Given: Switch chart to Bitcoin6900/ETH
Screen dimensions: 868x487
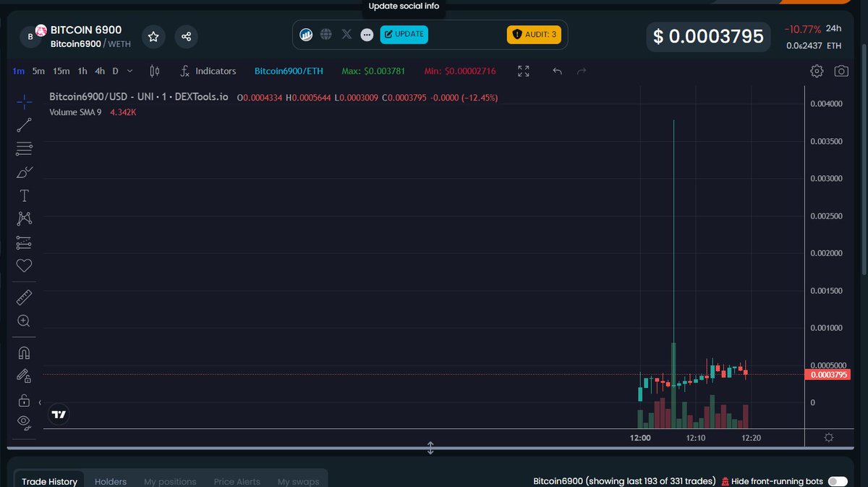Looking at the screenshot, I should tap(289, 71).
